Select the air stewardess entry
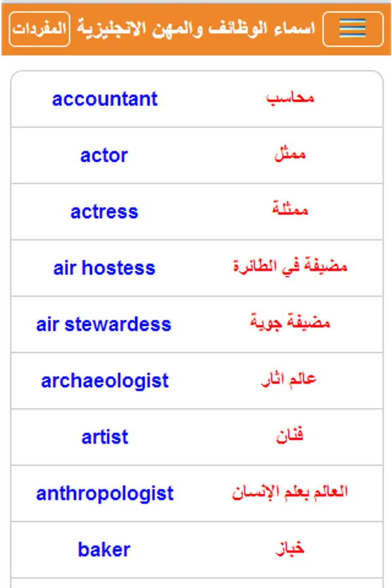This screenshot has width=392, height=588. point(105,324)
